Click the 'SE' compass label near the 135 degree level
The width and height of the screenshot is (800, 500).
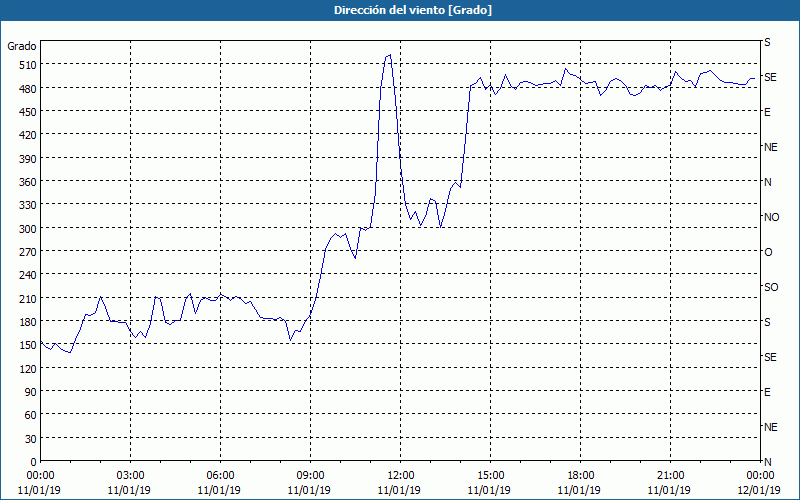[x=770, y=358]
